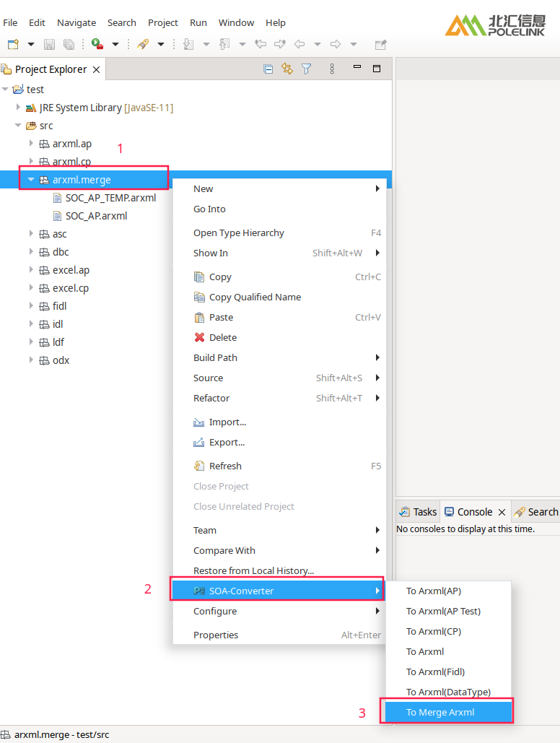Screen dimensions: 560x743
Task: Open dropdown next to New wizard icon
Action: (x=31, y=45)
